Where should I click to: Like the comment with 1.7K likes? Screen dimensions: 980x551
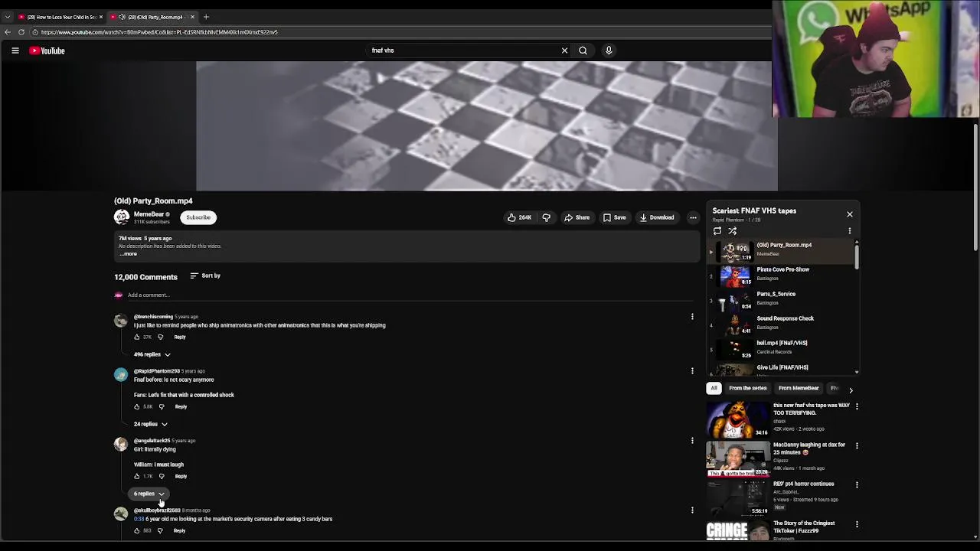pos(137,476)
